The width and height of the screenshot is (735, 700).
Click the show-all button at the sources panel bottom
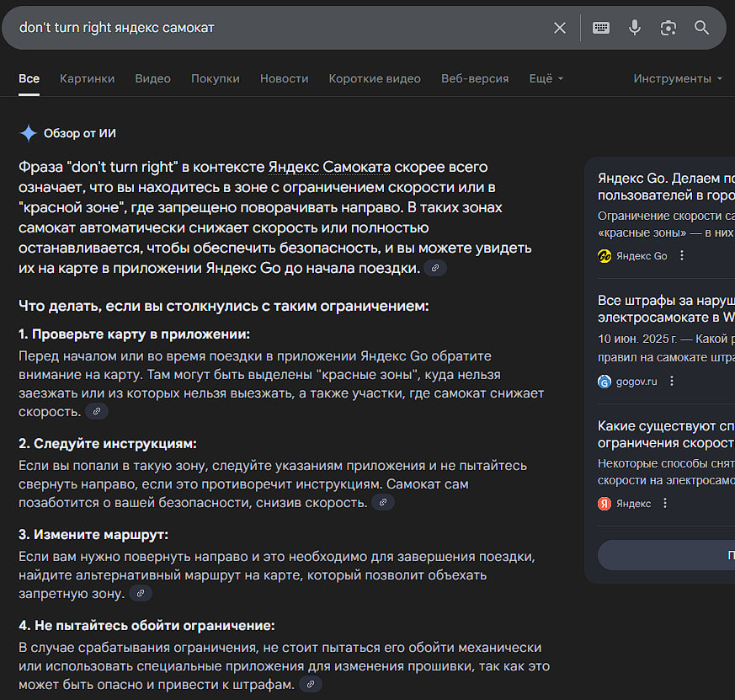(x=666, y=555)
